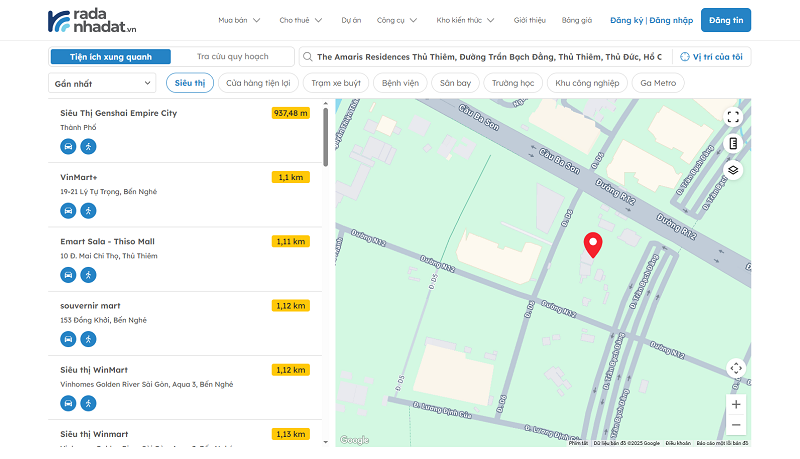Open the VinMart+ result title
This screenshot has height=459, width=800.
click(x=79, y=177)
